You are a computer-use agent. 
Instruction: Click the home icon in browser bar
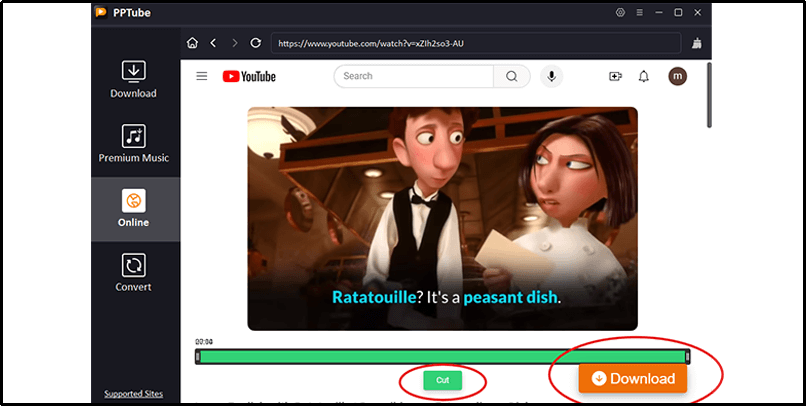coord(192,43)
